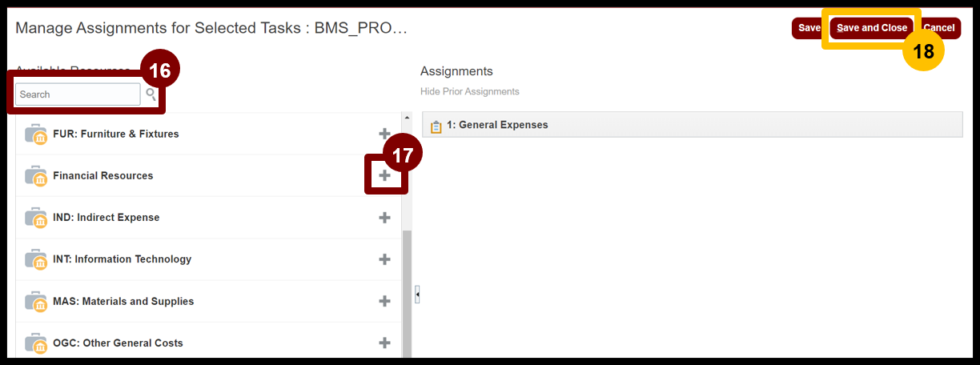Add IND: Indirect Expense with plus icon

tap(384, 218)
